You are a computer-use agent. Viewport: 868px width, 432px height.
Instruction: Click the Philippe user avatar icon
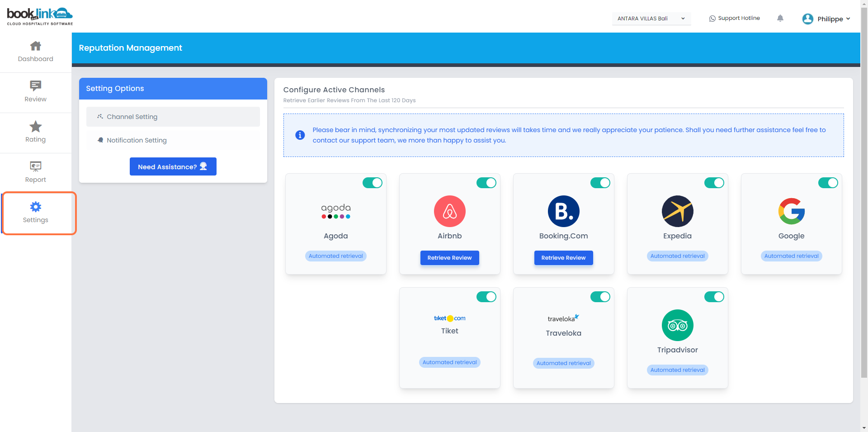[808, 19]
